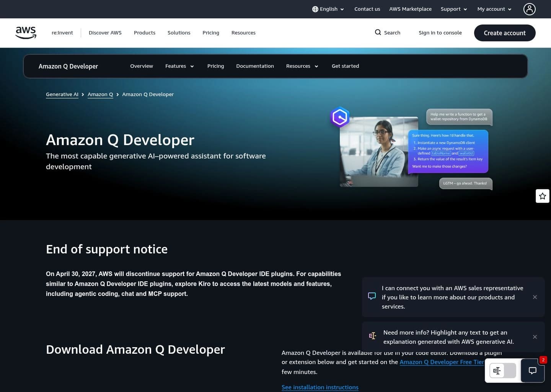Image resolution: width=551 pixels, height=392 pixels.
Task: Open Pricing in main navigation
Action: (x=211, y=33)
